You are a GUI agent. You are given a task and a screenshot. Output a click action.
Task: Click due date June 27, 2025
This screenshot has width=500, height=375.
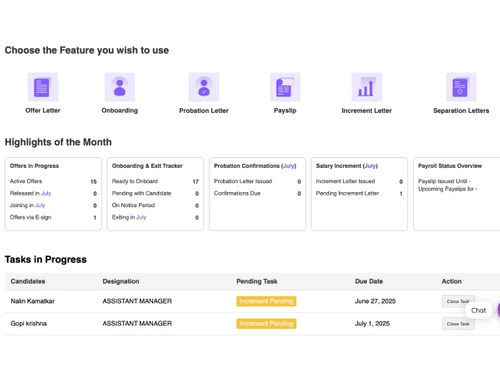point(375,301)
